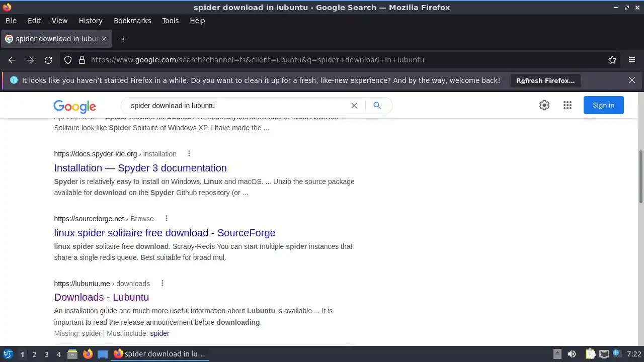
Task: Dismiss the Firefox refresh notification bar
Action: 632,80
